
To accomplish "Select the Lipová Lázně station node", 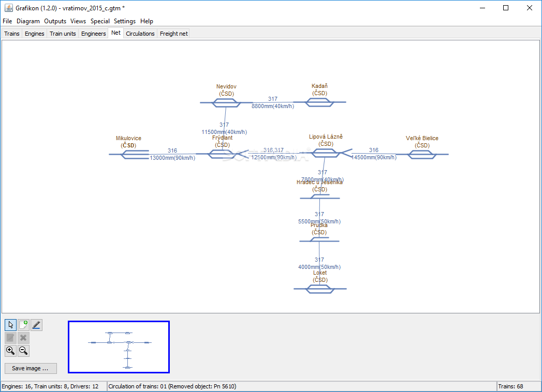I will (x=325, y=153).
